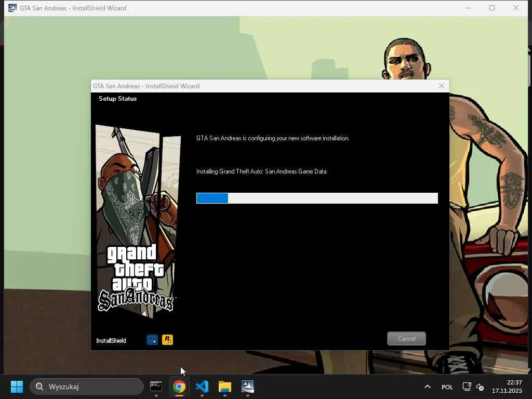The height and width of the screenshot is (399, 532).
Task: Maximize the outer InstallShield Wizard window
Action: pyautogui.click(x=492, y=8)
